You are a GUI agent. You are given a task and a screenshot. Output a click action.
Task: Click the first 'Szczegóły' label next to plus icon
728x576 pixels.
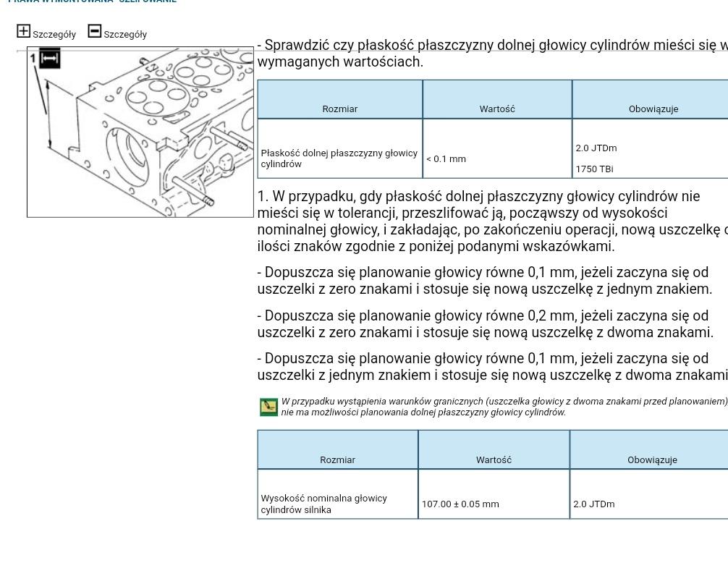54,34
